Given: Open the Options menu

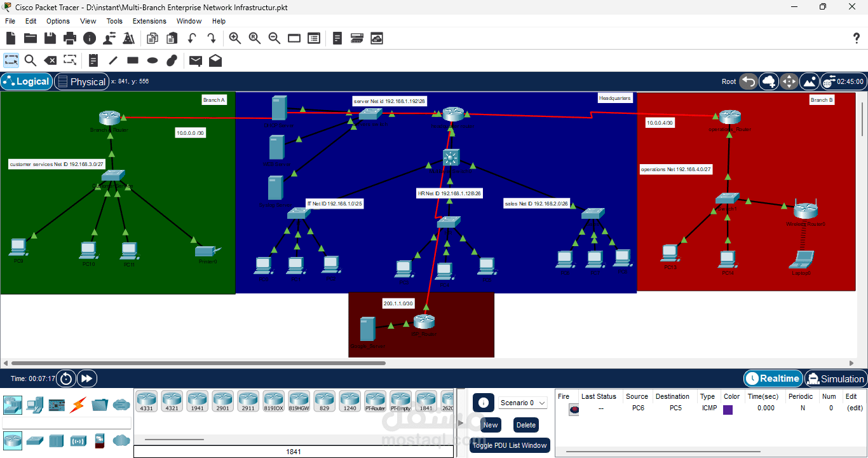Looking at the screenshot, I should pyautogui.click(x=58, y=21).
